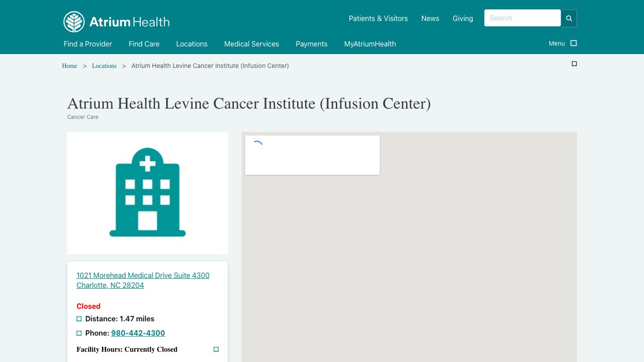The image size is (644, 362).
Task: Click the phone icon next to Phone
Action: (x=79, y=333)
